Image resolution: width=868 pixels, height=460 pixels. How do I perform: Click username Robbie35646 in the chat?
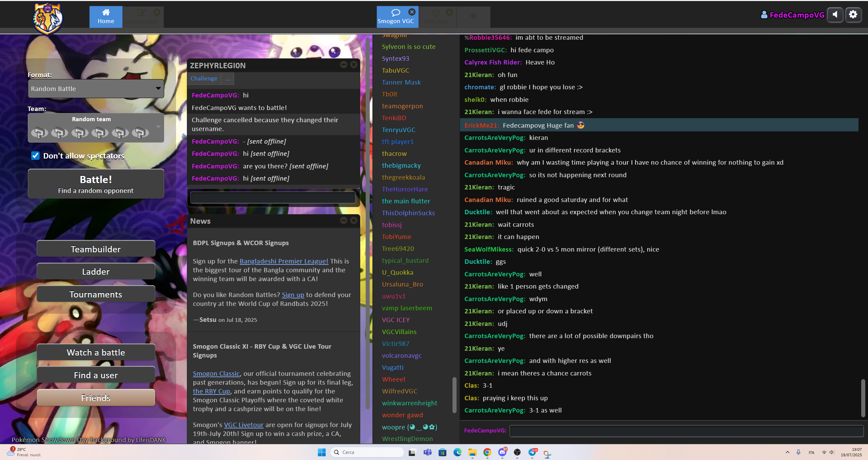pyautogui.click(x=489, y=37)
